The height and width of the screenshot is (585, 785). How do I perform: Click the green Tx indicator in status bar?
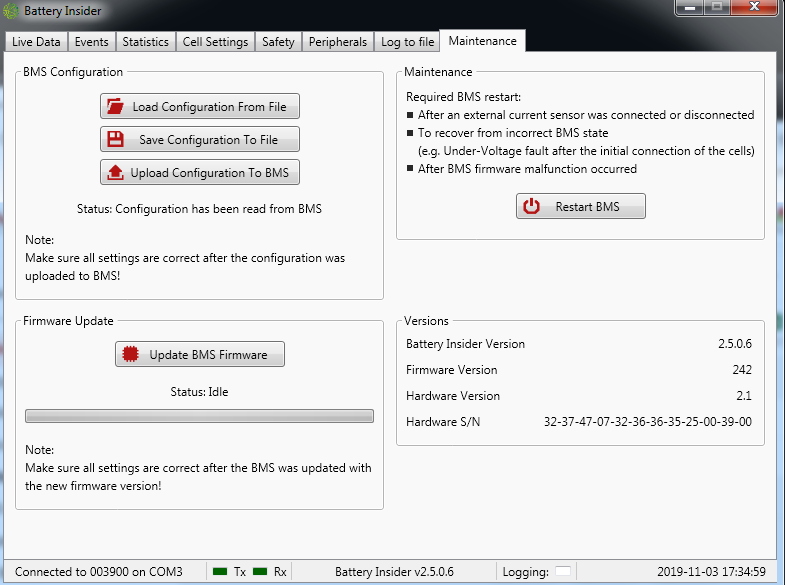click(x=219, y=572)
